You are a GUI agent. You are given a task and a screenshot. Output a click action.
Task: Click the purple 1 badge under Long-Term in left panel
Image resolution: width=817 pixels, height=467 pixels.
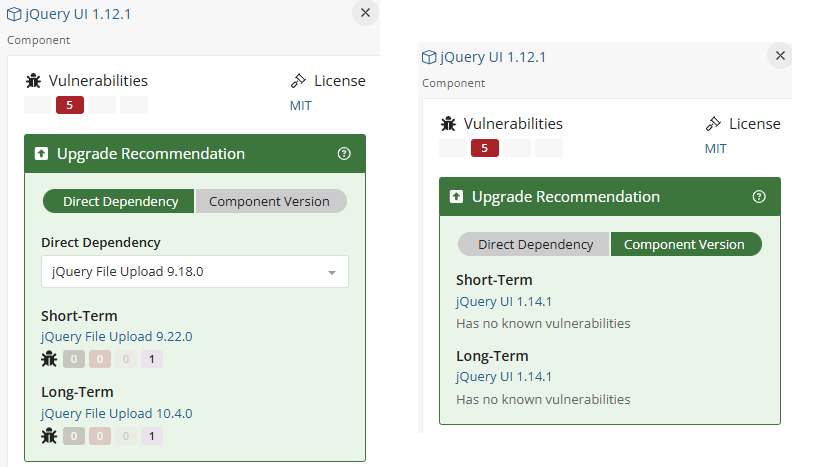click(x=152, y=436)
